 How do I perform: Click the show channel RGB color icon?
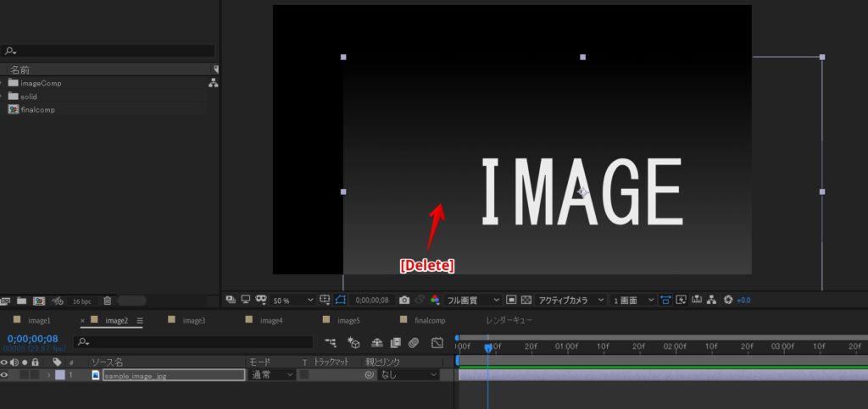click(x=435, y=300)
